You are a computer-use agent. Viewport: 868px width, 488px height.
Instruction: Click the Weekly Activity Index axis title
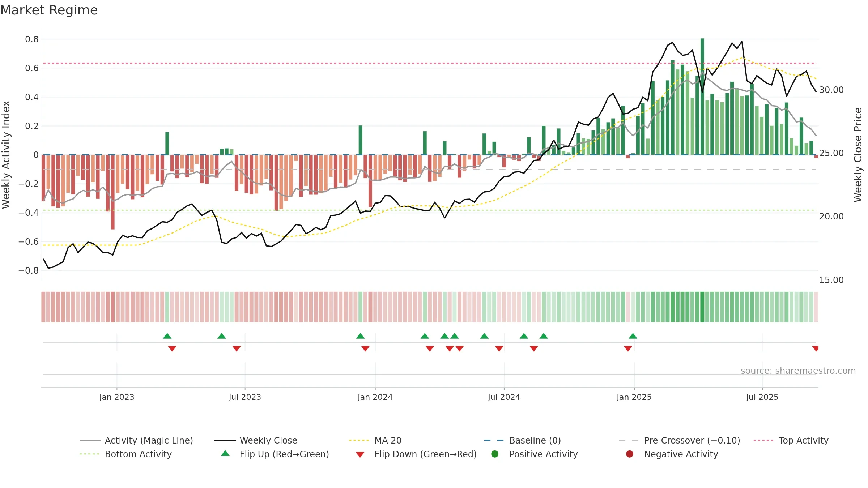click(6, 155)
